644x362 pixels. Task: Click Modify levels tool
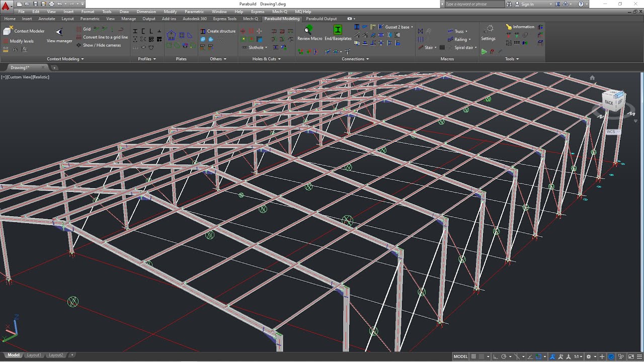[19, 41]
